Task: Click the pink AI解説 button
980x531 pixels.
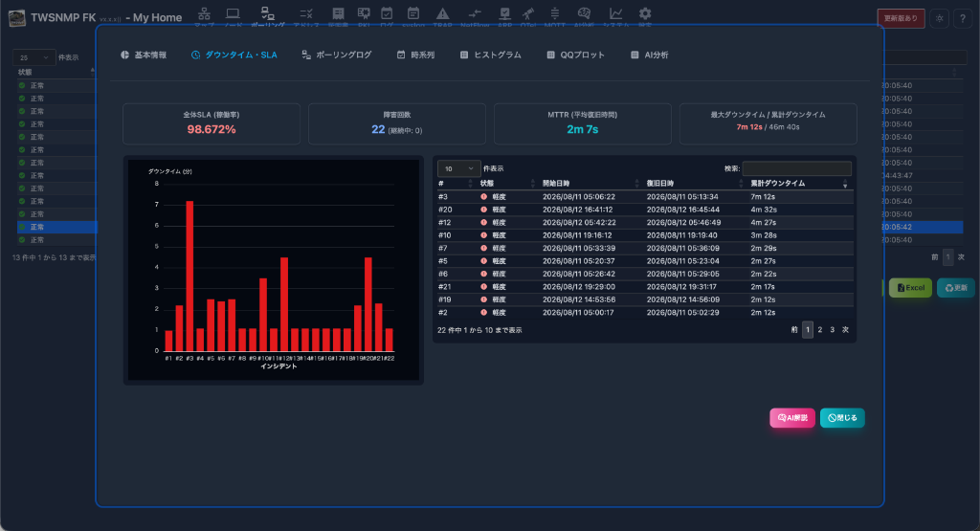Action: click(791, 418)
